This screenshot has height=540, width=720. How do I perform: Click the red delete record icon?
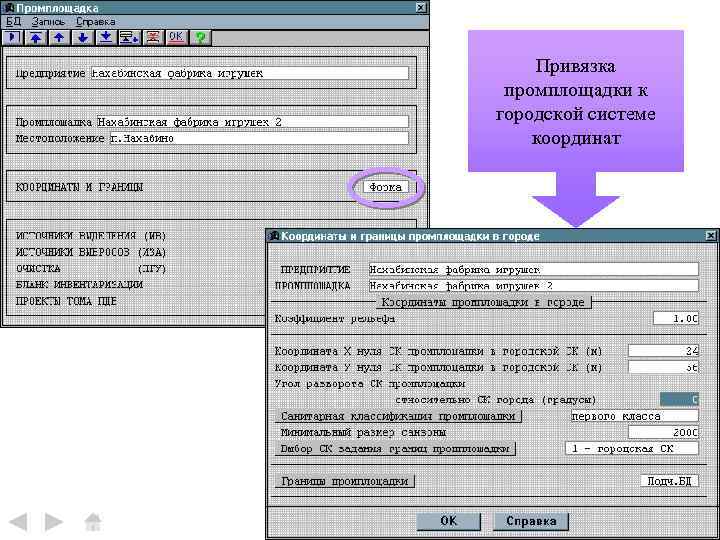pyautogui.click(x=153, y=38)
